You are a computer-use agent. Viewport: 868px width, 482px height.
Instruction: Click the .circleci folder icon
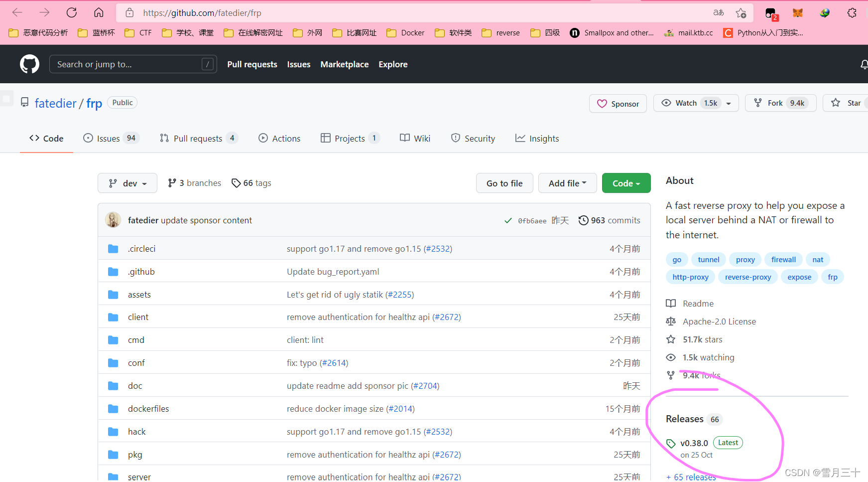pyautogui.click(x=113, y=249)
